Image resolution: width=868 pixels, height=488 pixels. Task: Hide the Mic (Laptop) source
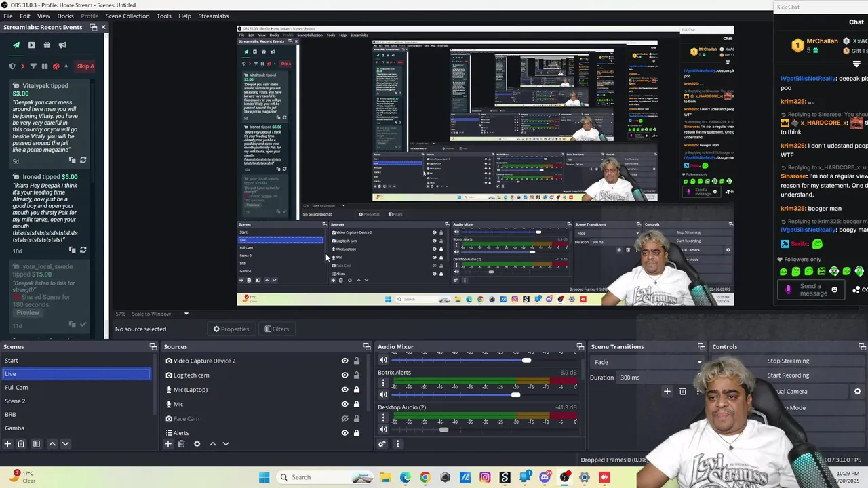pyautogui.click(x=344, y=390)
